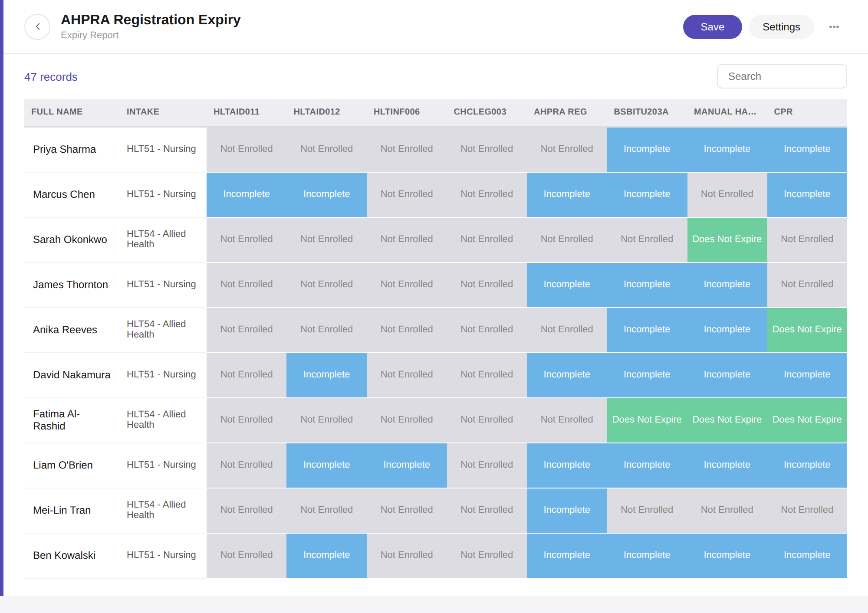Image resolution: width=868 pixels, height=613 pixels.
Task: Click Ben Kowalski's CPR Incomplete cell
Action: [x=807, y=555]
